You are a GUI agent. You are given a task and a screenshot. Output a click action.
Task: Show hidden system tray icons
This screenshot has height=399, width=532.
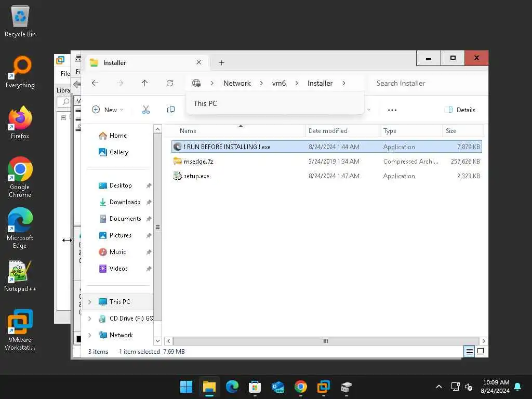point(439,387)
